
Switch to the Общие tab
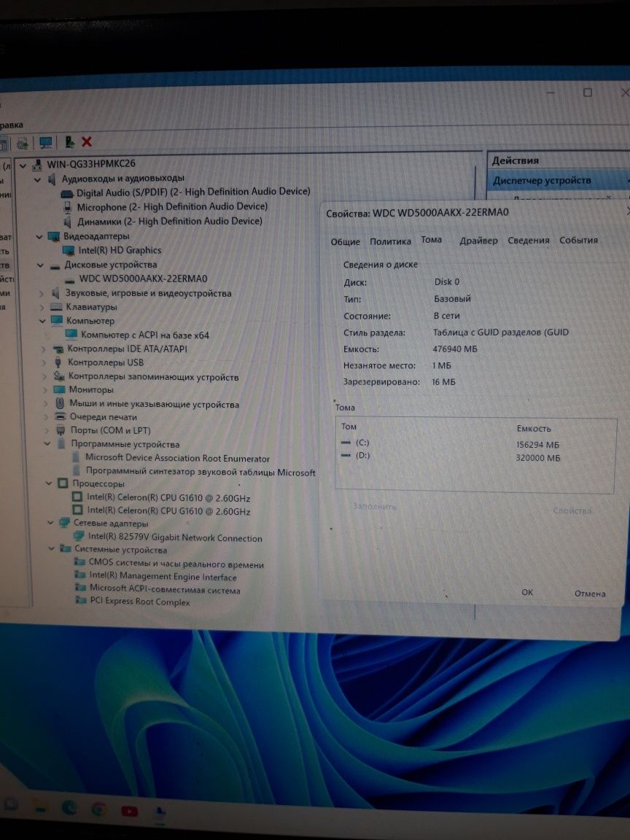tap(345, 242)
